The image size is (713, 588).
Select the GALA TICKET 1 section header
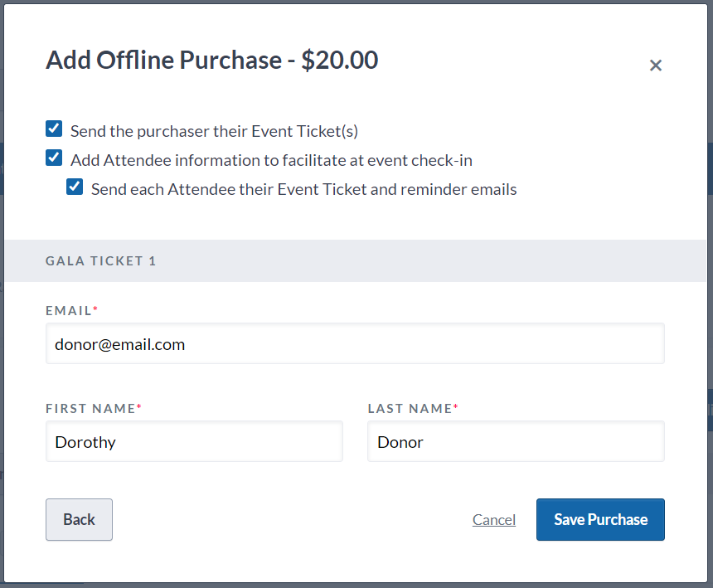101,261
